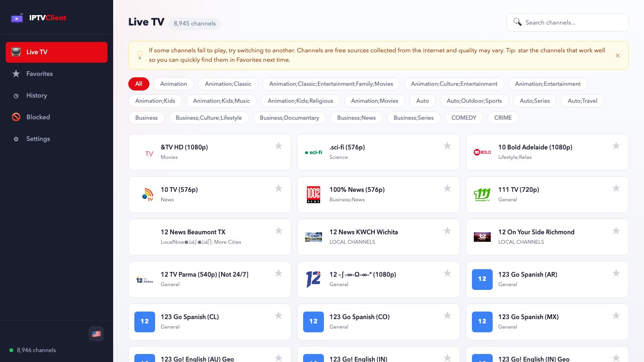This screenshot has height=362, width=644.
Task: Filter by Animation;Entertainment category
Action: (548, 84)
